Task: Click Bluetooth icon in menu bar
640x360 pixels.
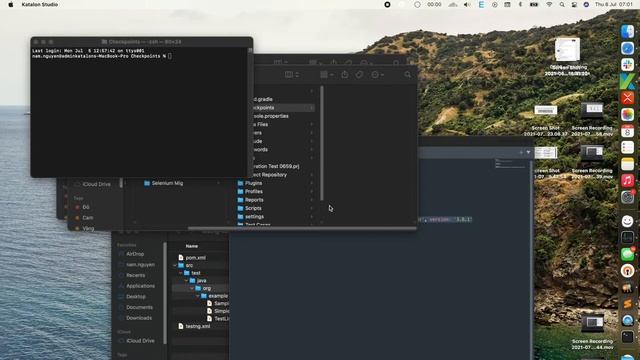Action: [520, 4]
